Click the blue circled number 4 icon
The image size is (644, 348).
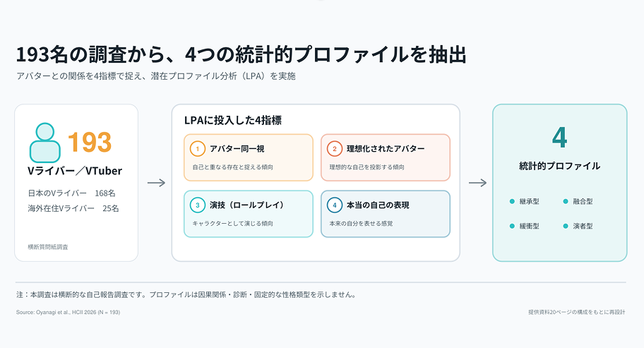(334, 205)
